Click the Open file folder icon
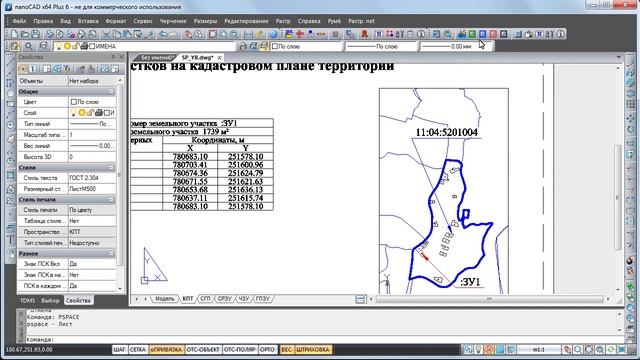Screen dimensions: 640x360 (25, 34)
